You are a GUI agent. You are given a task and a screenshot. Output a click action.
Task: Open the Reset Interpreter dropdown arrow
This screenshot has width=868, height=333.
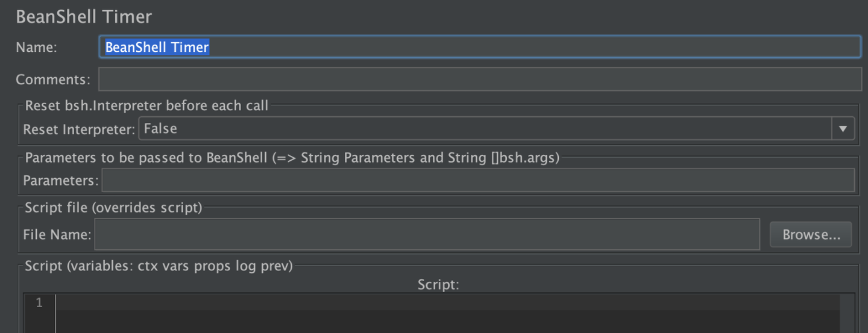843,128
